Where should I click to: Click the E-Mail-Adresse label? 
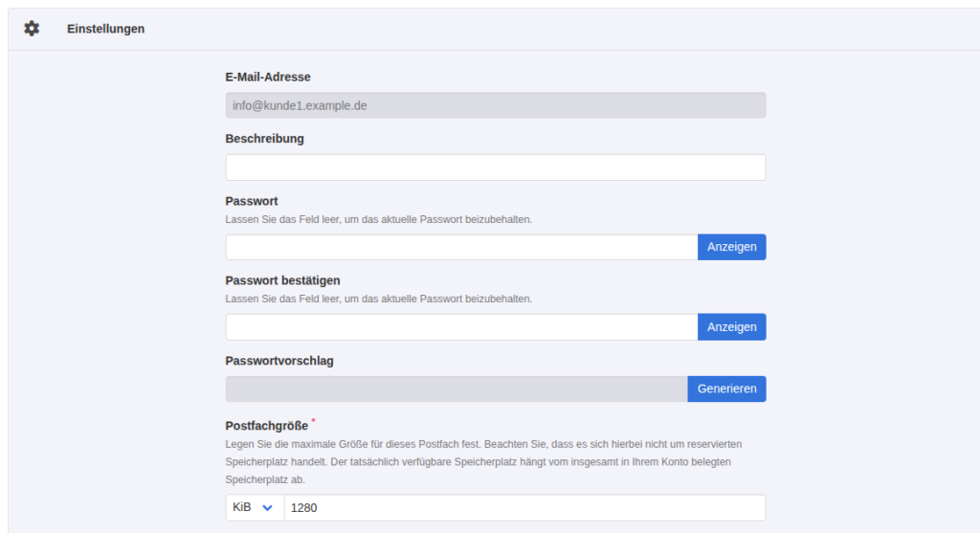coord(268,77)
